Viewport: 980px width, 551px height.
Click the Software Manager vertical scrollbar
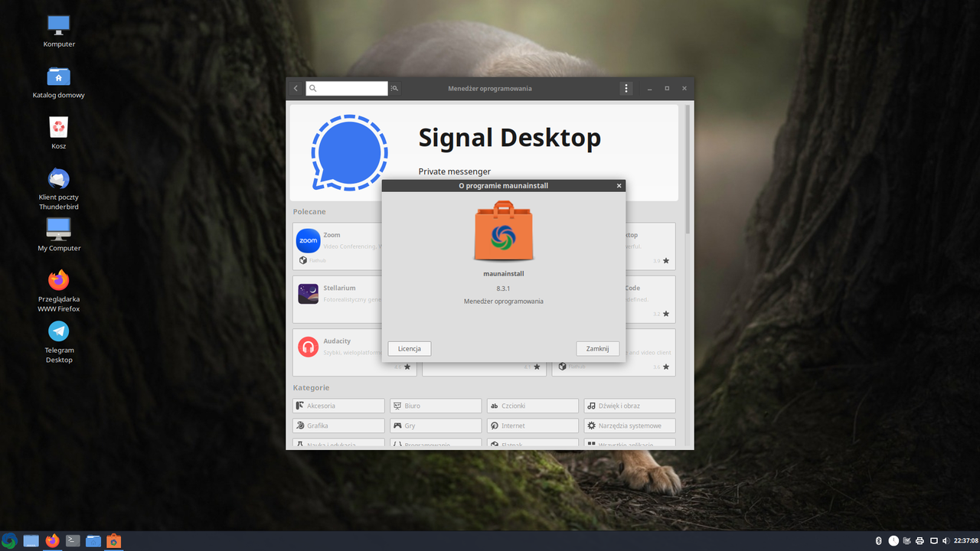point(688,168)
